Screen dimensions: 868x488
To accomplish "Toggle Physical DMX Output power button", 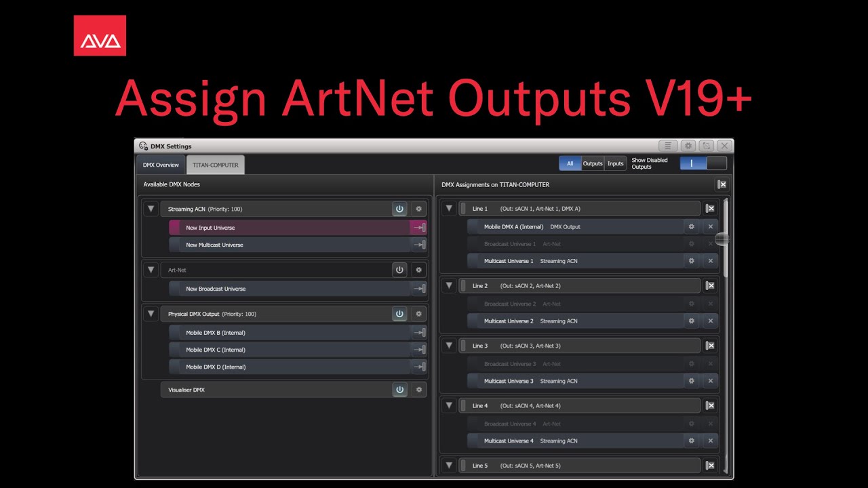I will tap(399, 314).
